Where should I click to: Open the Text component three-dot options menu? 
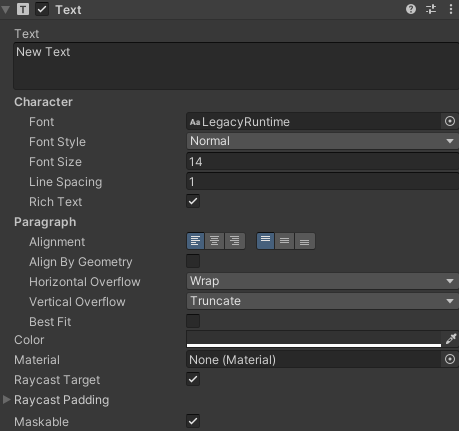451,9
